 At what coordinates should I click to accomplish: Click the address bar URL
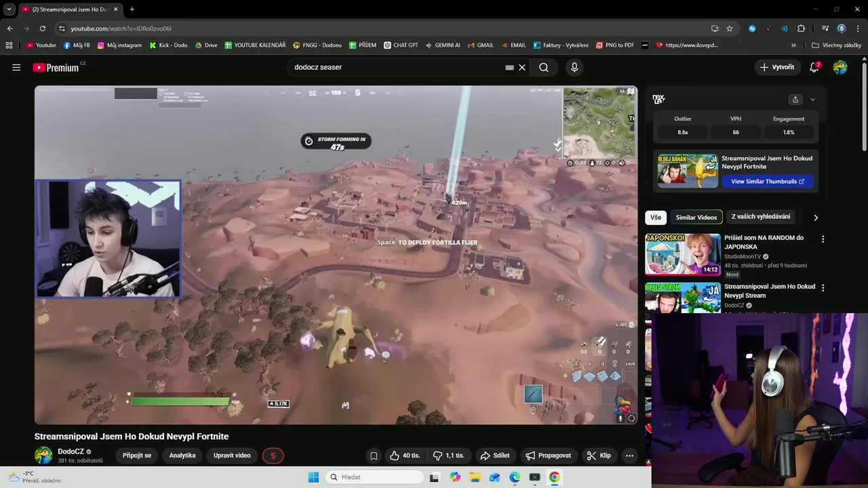pos(121,28)
